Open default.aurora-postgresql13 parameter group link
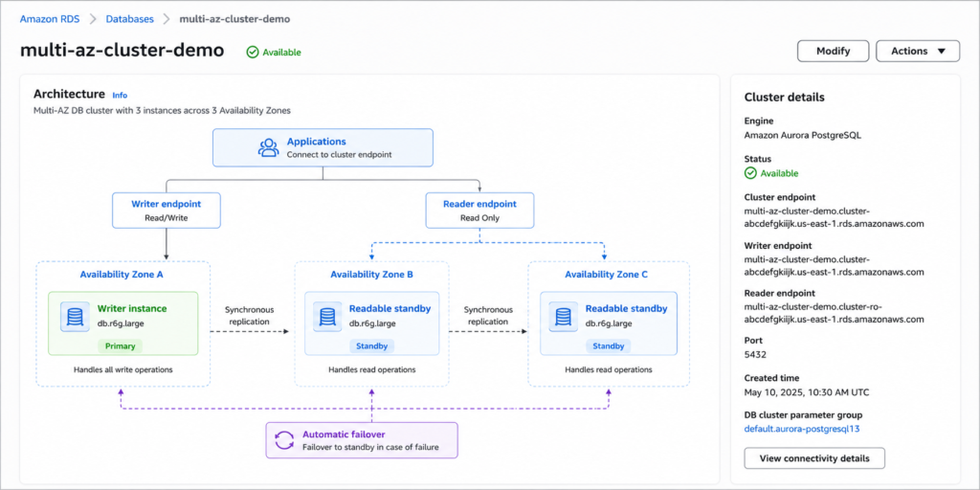The height and width of the screenshot is (490, 980). (803, 429)
